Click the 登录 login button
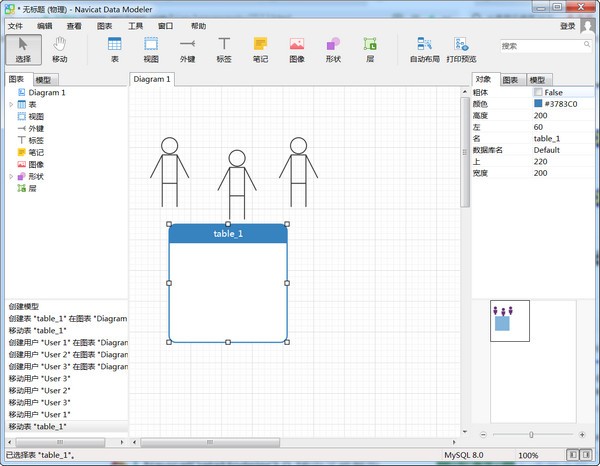Screen dimensions: 600x466 click(x=567, y=26)
